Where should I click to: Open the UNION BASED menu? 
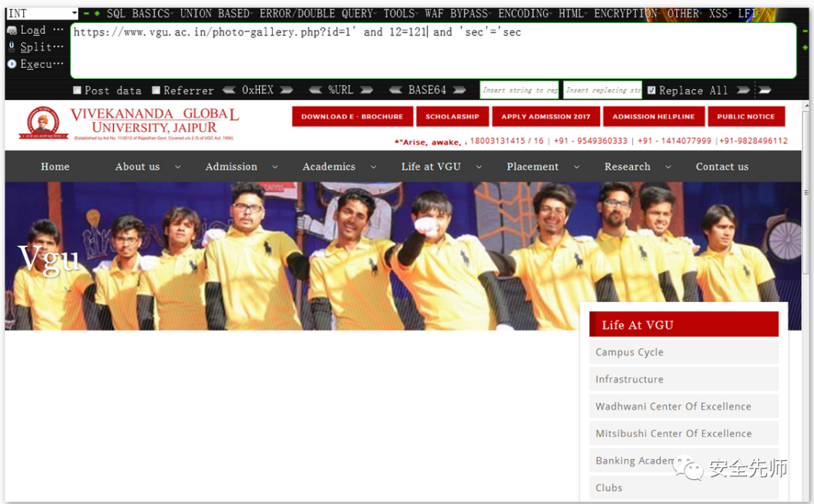click(216, 14)
